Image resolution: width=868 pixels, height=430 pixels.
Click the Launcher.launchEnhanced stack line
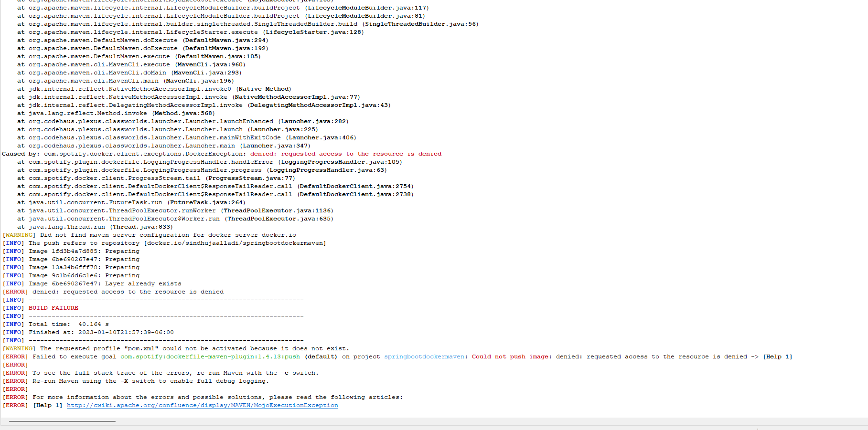pos(183,121)
